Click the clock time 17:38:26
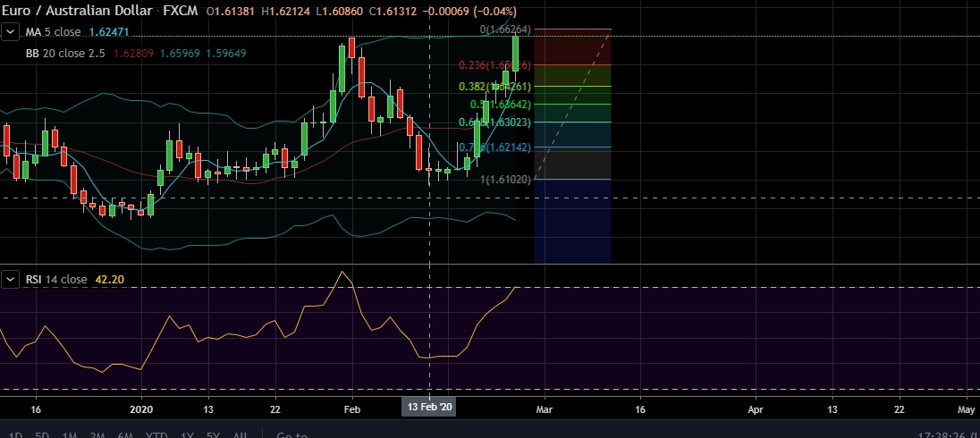Screen dimensions: 980x438 (942, 435)
